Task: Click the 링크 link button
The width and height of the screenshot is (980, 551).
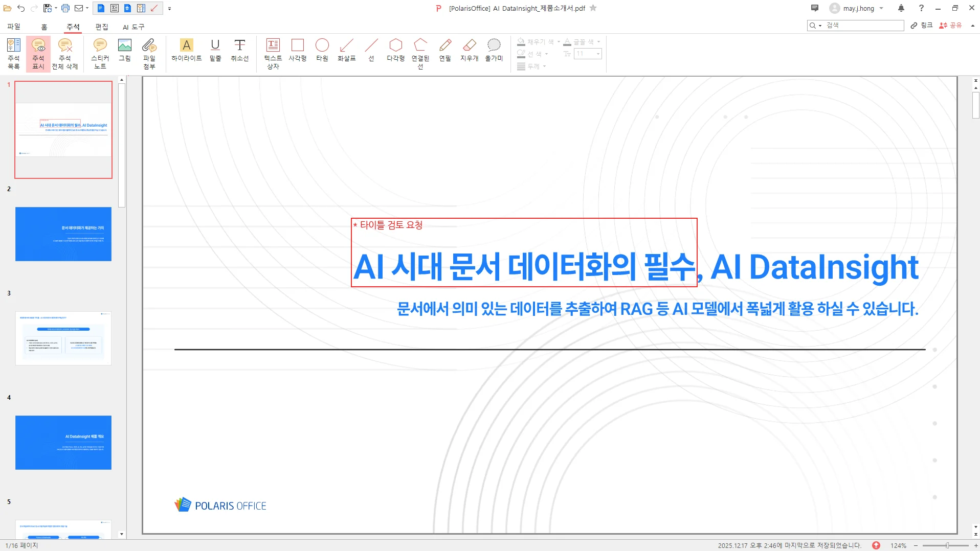Action: pyautogui.click(x=923, y=25)
